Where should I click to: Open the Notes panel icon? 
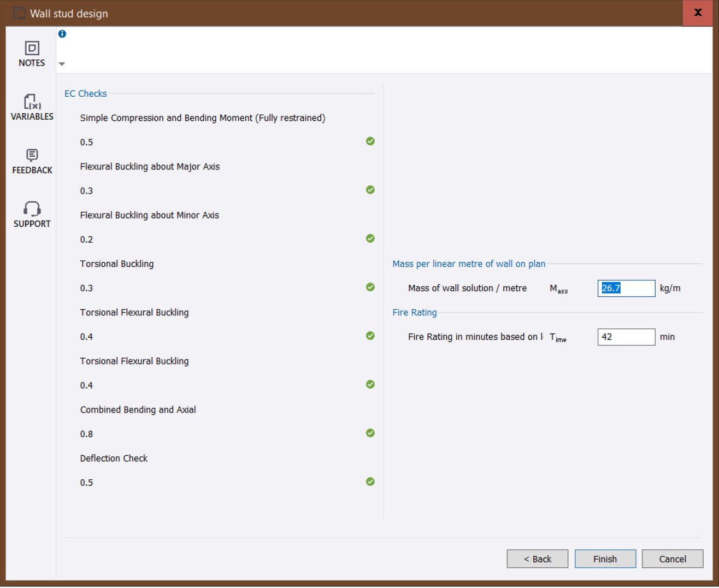coord(32,49)
